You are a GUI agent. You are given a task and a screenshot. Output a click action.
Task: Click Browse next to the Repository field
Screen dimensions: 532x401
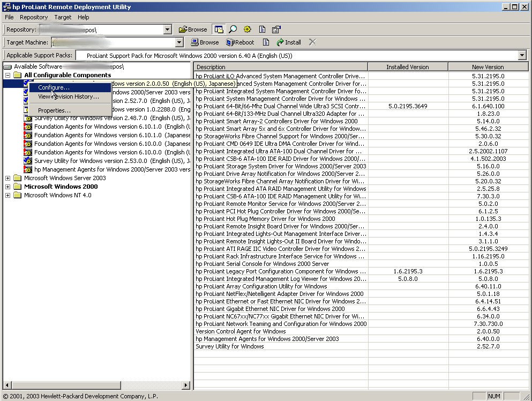[x=193, y=29]
